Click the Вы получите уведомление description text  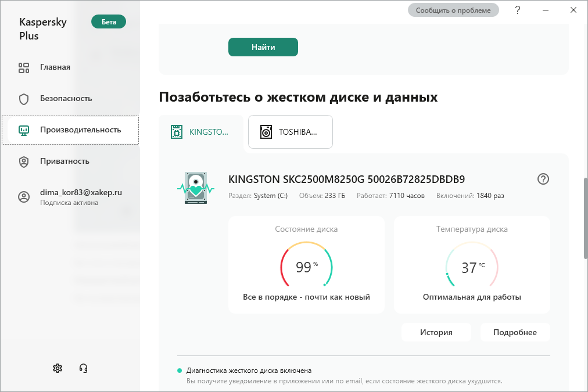click(x=344, y=381)
